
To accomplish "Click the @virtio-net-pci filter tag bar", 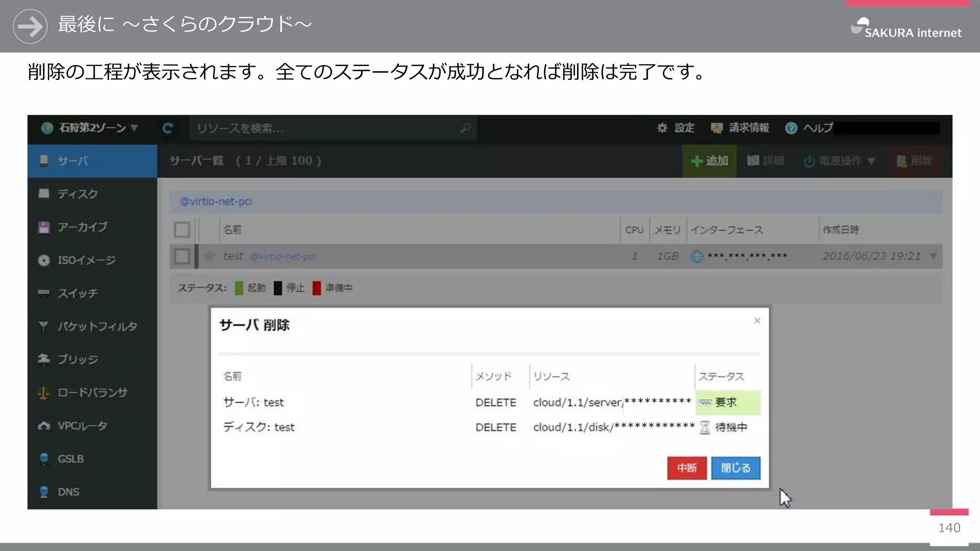I will point(556,202).
